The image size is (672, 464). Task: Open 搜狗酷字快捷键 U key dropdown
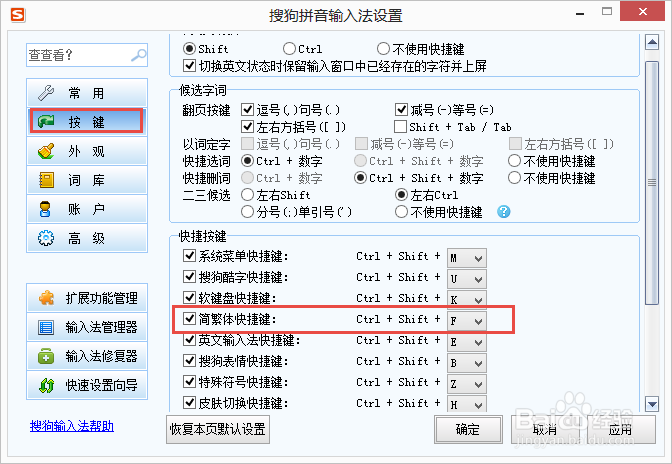[x=467, y=279]
